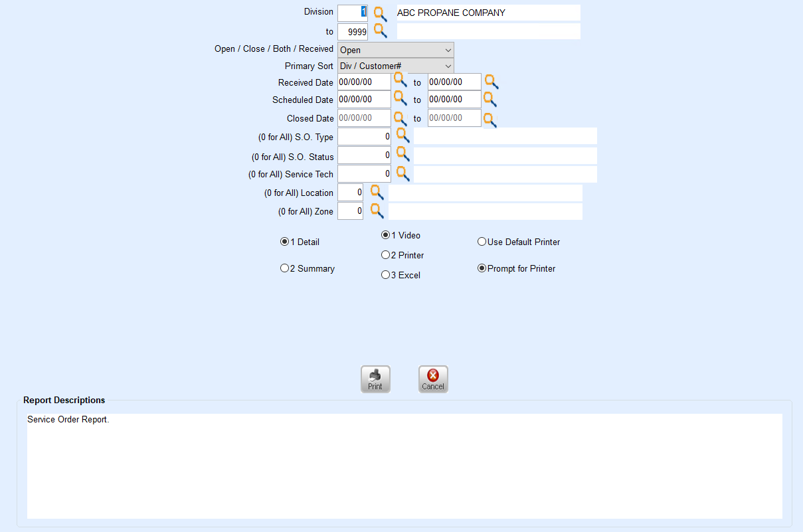Click the Closed Date end field
Screen dimensions: 803x532
click(x=454, y=118)
